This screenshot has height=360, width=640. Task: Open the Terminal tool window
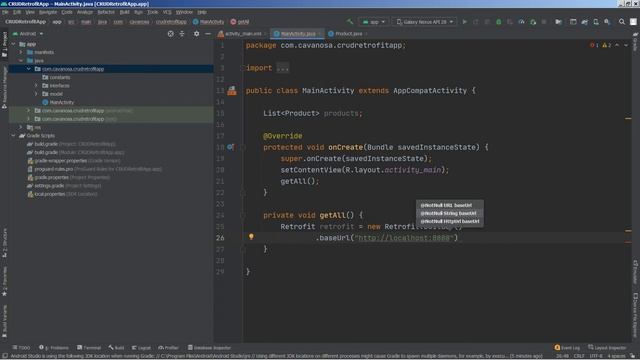89,348
